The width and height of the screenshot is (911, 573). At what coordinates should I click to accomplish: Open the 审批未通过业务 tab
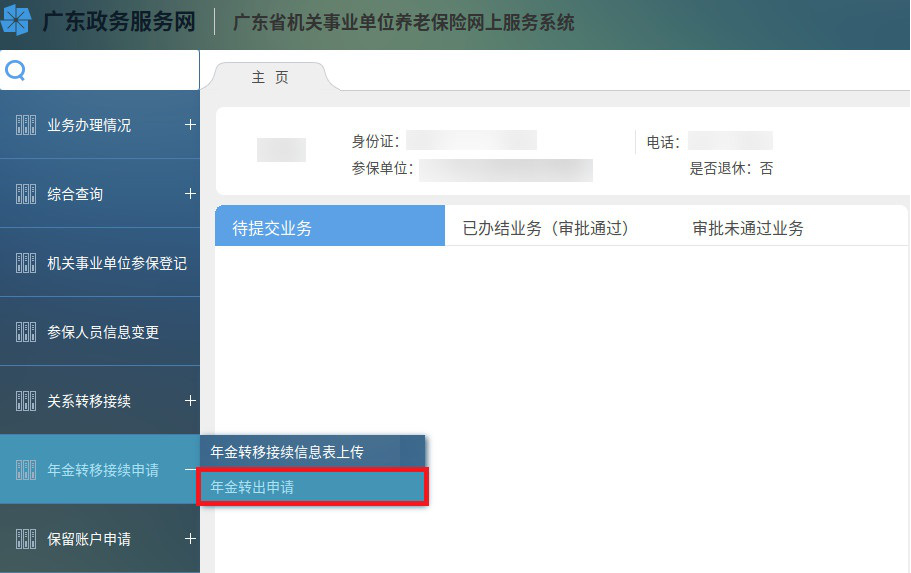(x=748, y=228)
